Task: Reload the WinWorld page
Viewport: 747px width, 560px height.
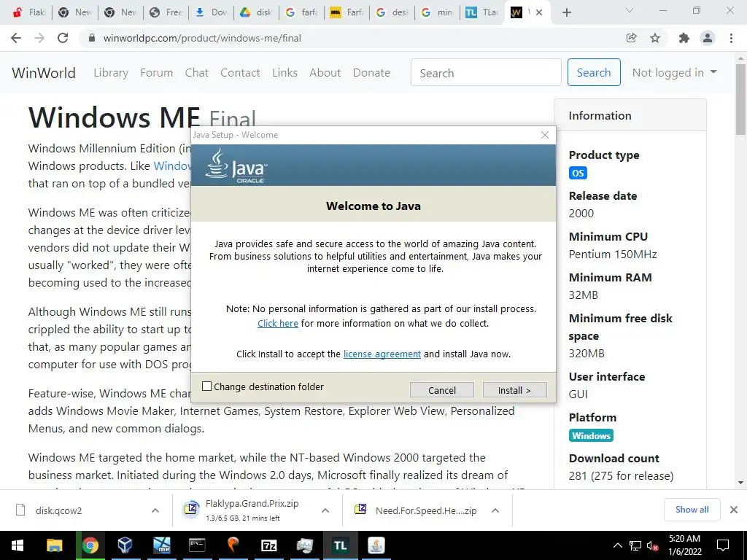Action: pyautogui.click(x=63, y=38)
